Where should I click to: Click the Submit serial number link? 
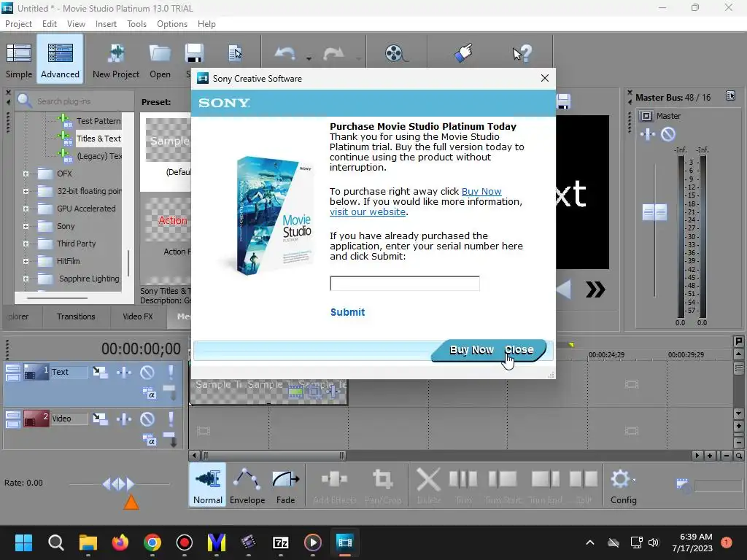tap(348, 312)
